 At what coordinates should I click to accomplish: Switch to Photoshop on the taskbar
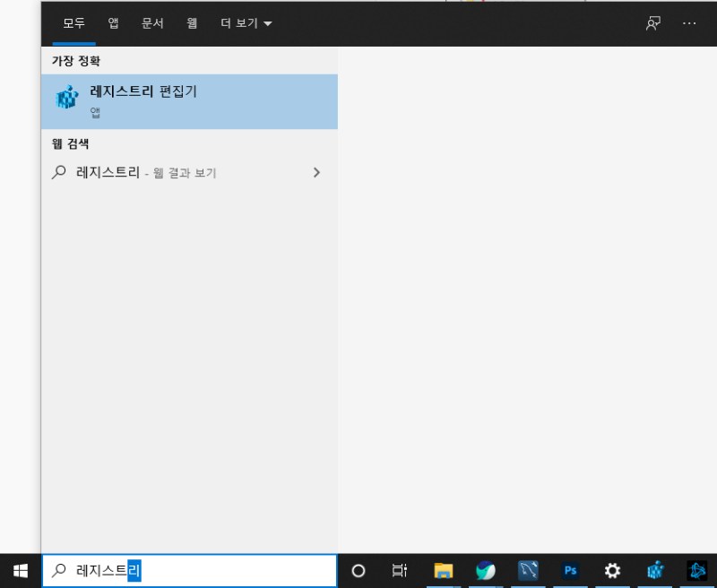coord(570,571)
